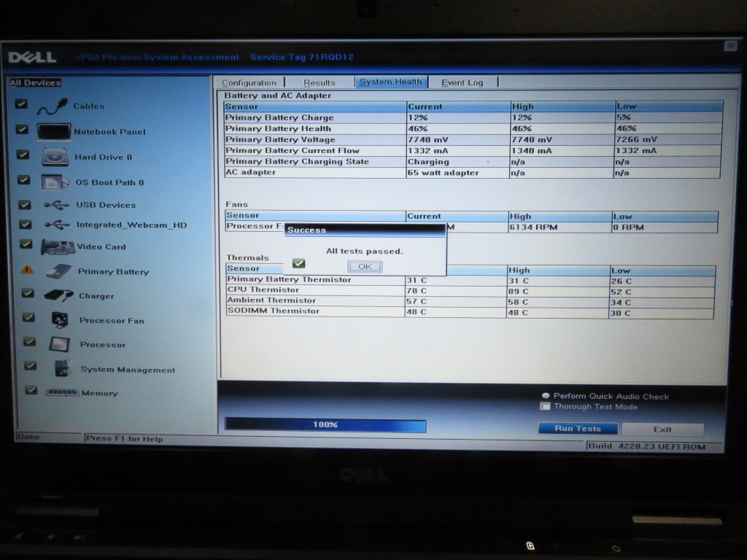
Task: Click SODIMM Thermistor sensor row
Action: 470,312
